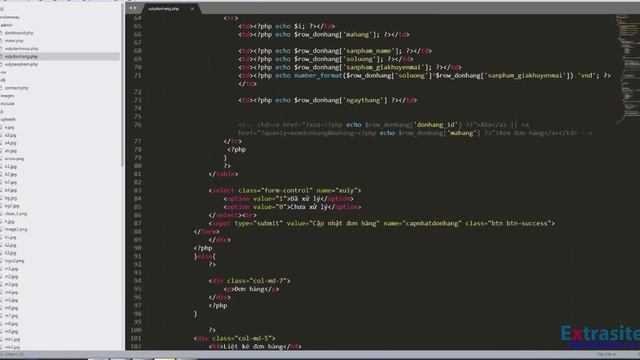640x360 pixels.
Task: Open b1.jpg in the sidebar
Action: coord(11,166)
